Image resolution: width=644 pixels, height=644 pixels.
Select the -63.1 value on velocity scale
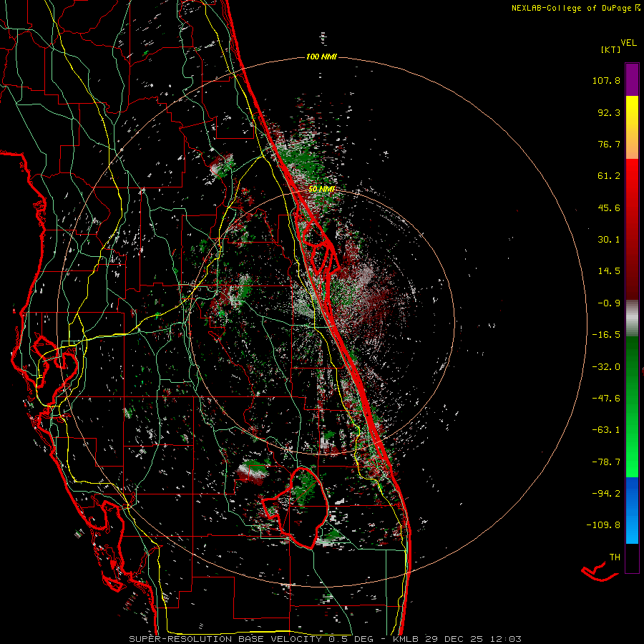tap(606, 430)
